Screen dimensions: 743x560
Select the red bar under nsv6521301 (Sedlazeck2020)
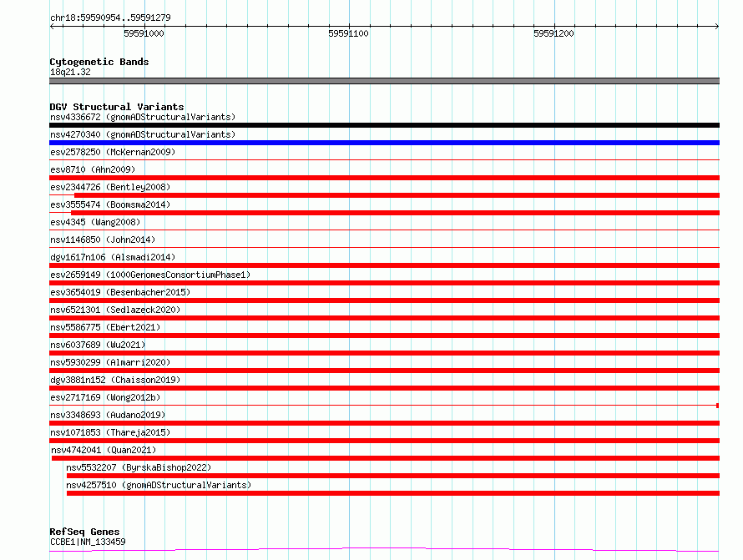pyautogui.click(x=384, y=318)
